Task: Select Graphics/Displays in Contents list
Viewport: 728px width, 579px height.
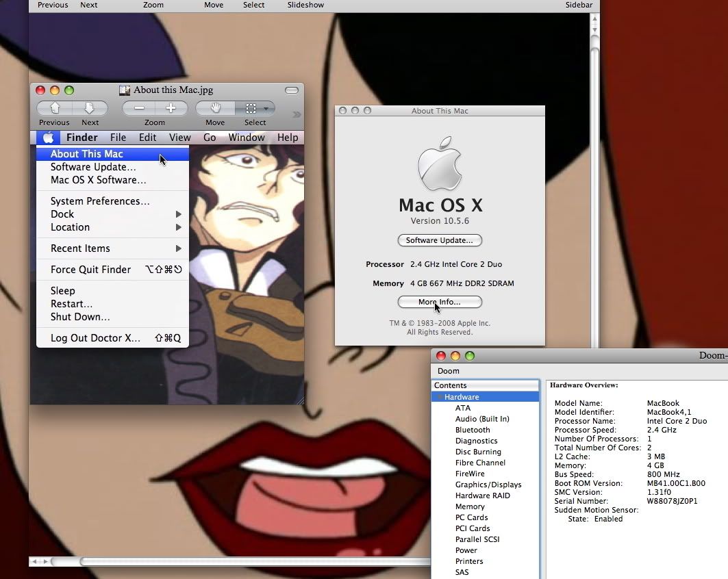Action: 488,485
